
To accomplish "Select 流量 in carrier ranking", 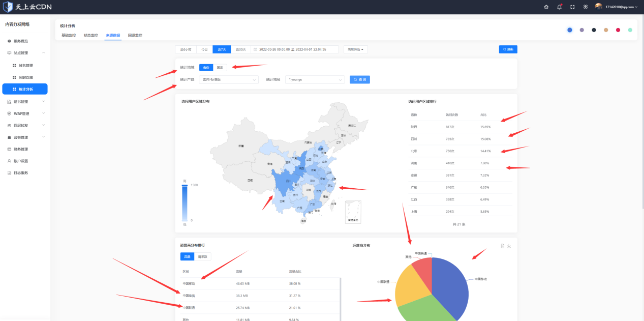I will click(187, 256).
